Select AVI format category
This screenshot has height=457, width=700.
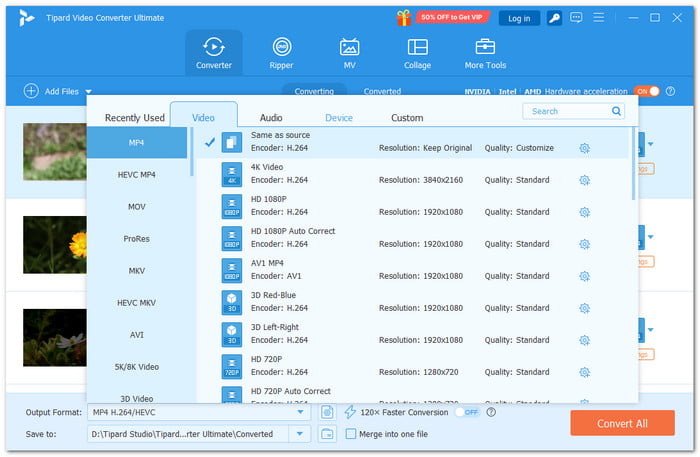point(137,335)
